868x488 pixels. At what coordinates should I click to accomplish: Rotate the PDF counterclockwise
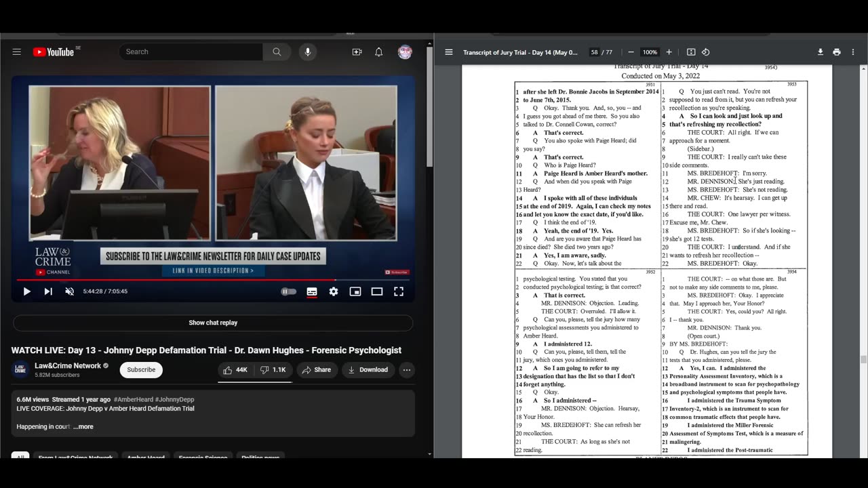[706, 52]
